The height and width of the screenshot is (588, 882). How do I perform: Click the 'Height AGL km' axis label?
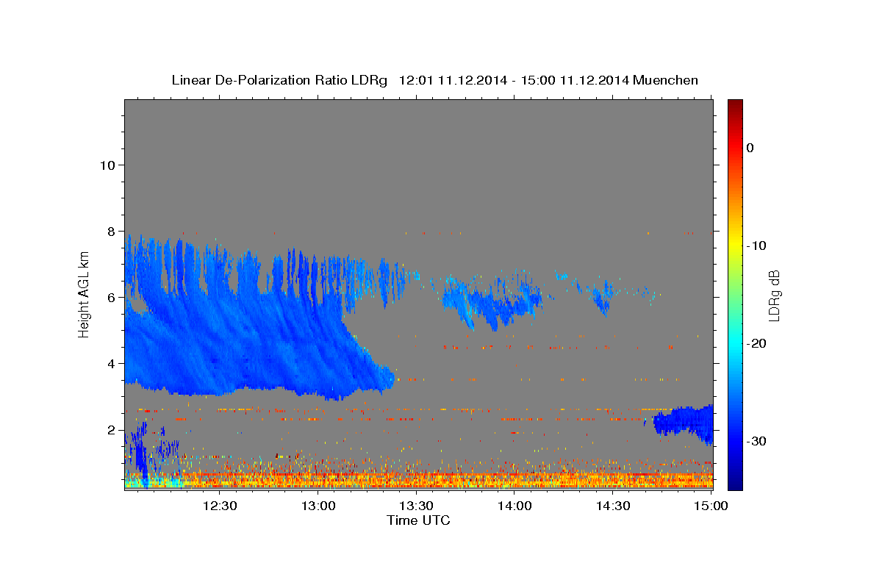coord(85,294)
